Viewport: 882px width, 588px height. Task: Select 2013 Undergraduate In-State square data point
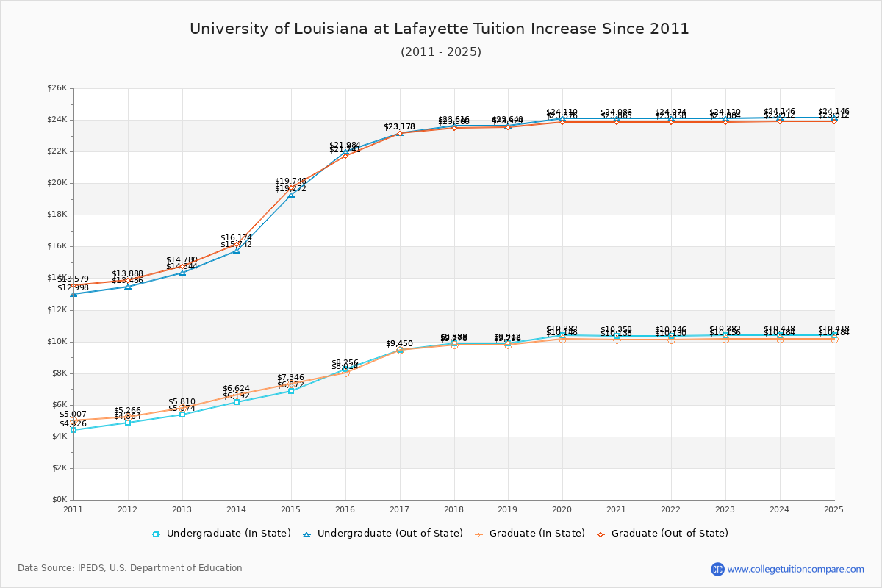(182, 415)
